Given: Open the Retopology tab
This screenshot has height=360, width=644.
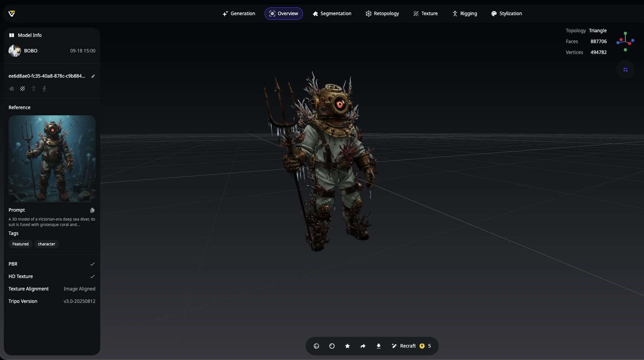Looking at the screenshot, I should click(x=382, y=14).
